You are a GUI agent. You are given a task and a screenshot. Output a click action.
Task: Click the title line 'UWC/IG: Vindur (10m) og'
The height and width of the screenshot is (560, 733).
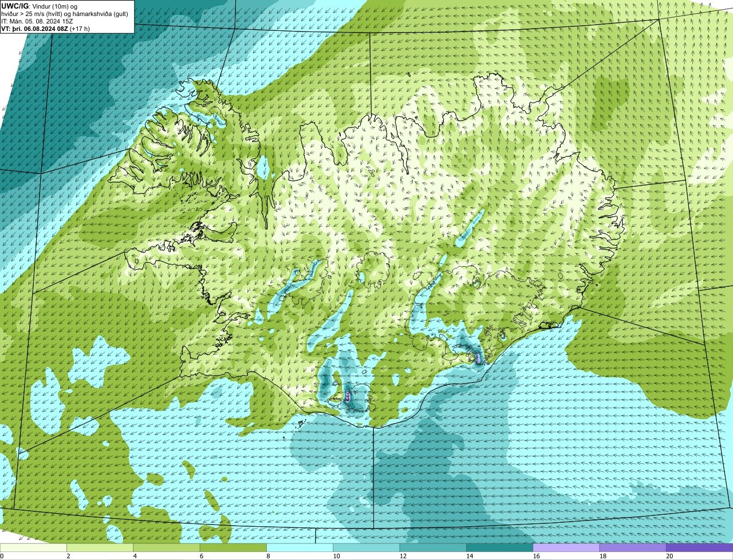(40, 6)
